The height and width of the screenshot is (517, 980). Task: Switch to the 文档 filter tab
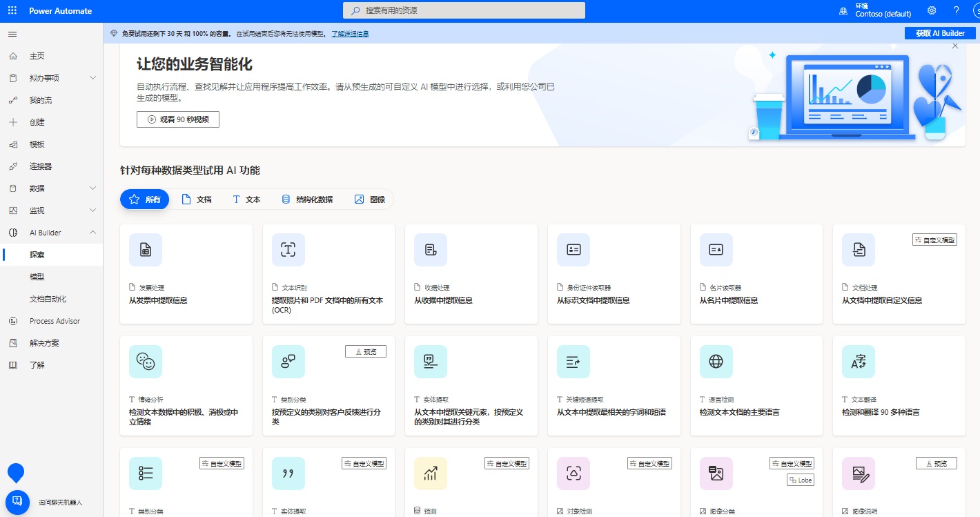[x=196, y=199]
